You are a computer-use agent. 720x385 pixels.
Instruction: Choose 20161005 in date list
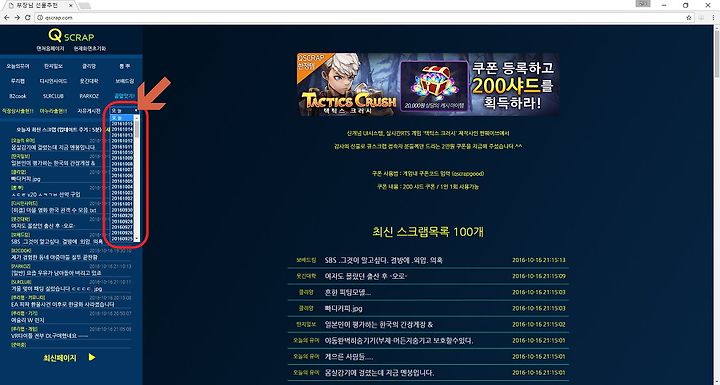[x=122, y=181]
